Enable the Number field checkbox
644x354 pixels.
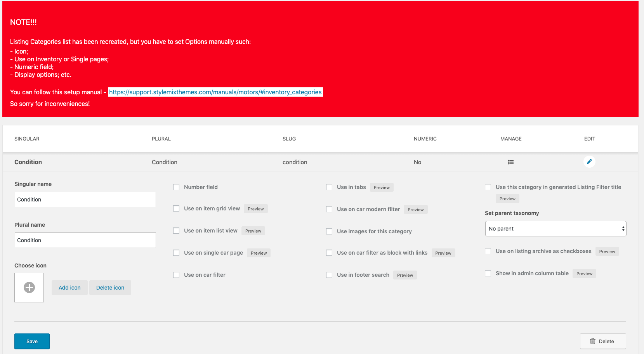coord(176,187)
